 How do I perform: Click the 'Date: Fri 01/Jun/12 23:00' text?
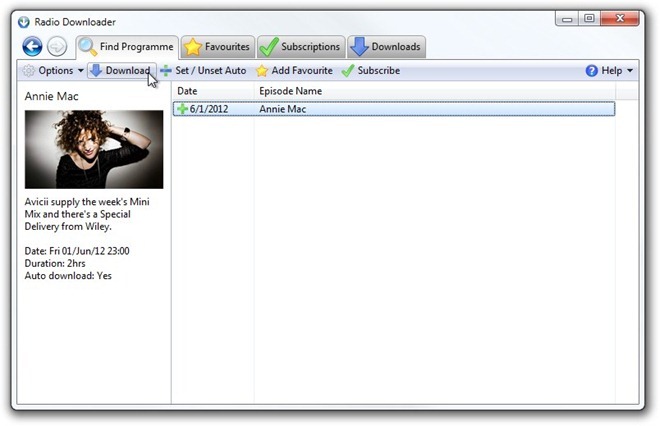77,251
